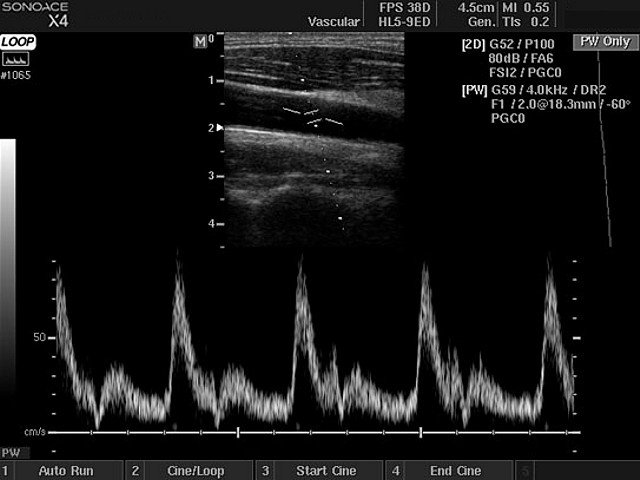The image size is (640, 480).
Task: Click the M orientation marker icon
Action: [x=201, y=41]
